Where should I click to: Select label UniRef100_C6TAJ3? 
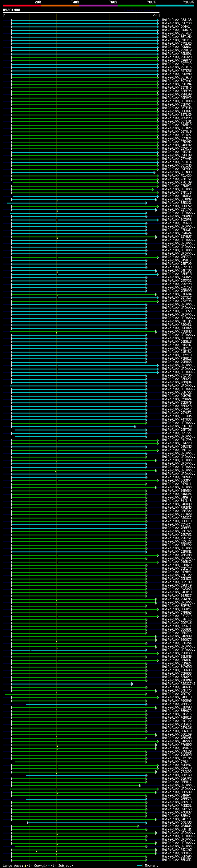coord(177,78)
